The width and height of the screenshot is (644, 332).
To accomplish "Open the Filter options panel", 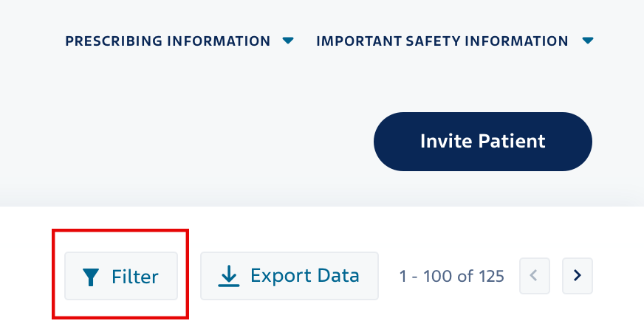I will coord(121,276).
